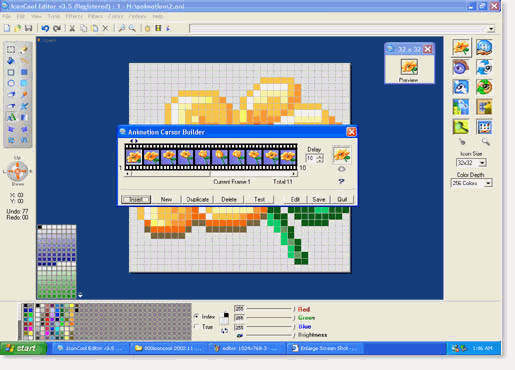
Task: Redo the last undone edit
Action: coord(57,28)
